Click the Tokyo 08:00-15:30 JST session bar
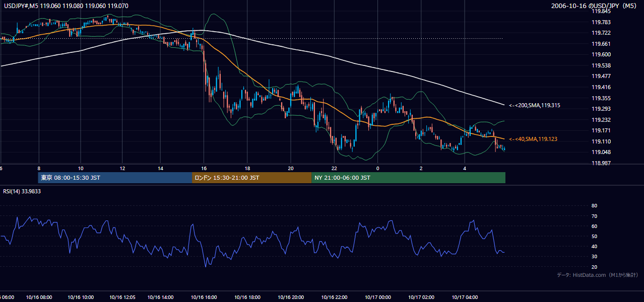Viewport: 644px width, 302px height. (115, 178)
